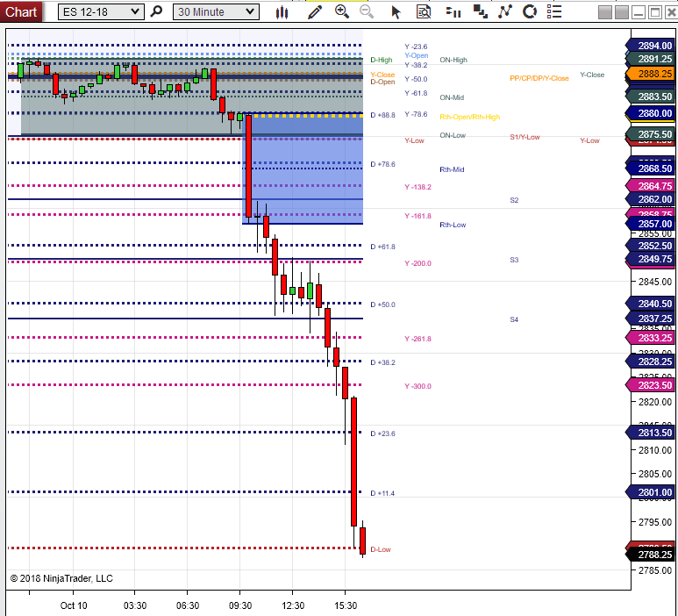
Task: Click the ON-Mid level label
Action: tap(452, 97)
